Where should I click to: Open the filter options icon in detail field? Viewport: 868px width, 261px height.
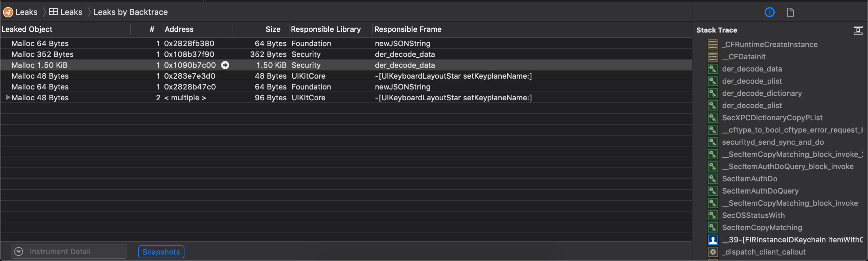tap(19, 252)
